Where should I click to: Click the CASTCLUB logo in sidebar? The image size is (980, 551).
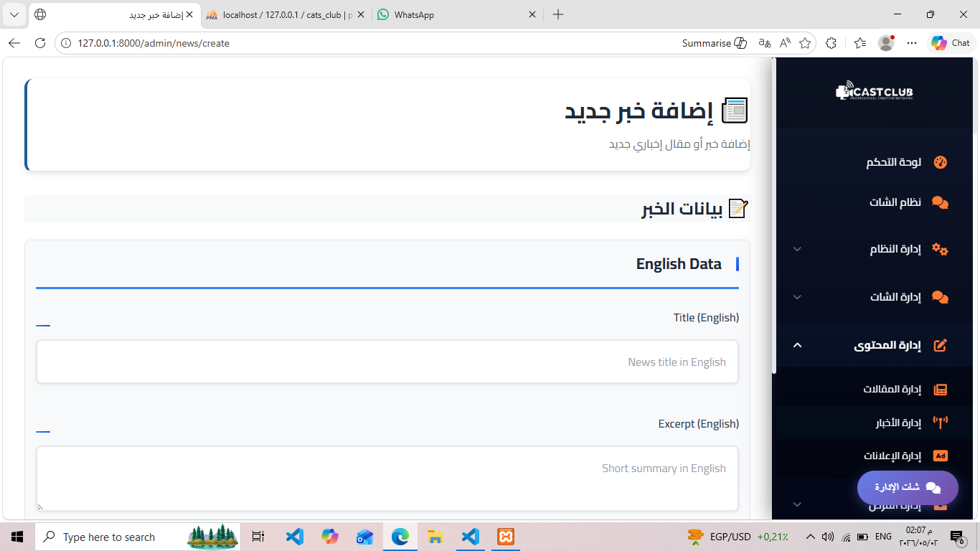tap(874, 92)
